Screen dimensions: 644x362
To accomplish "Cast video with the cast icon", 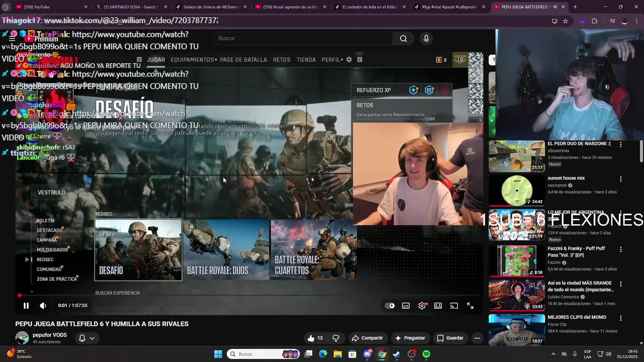I will click(x=454, y=306).
